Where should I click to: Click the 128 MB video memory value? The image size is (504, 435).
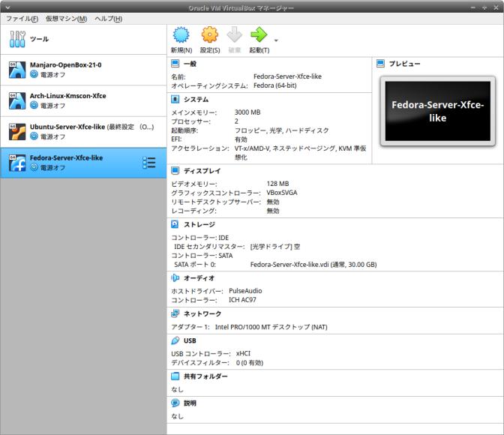pyautogui.click(x=277, y=184)
